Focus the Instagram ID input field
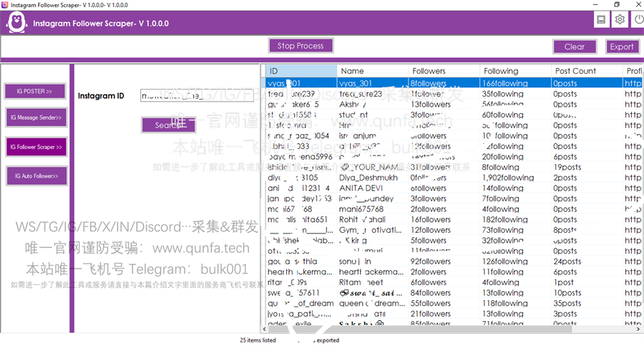 click(197, 95)
